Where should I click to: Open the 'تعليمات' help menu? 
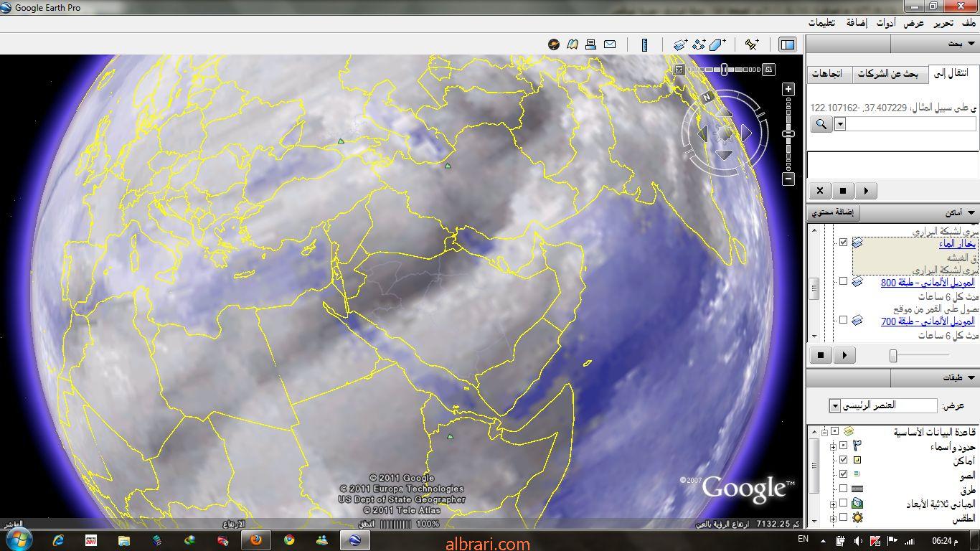821,23
